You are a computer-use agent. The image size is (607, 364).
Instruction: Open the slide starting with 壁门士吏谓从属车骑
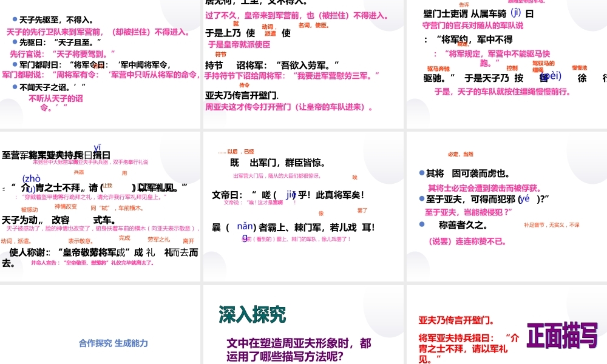click(507, 64)
